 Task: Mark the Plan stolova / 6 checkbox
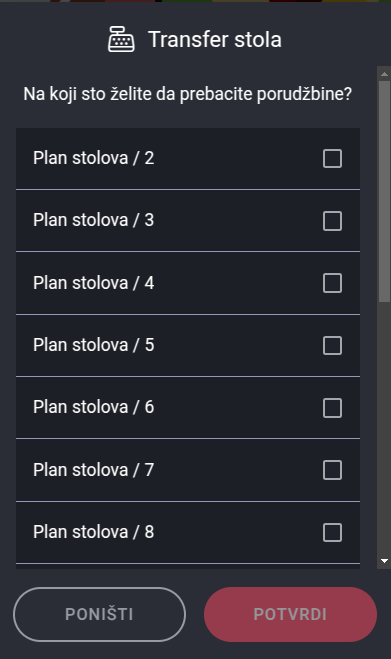point(332,408)
